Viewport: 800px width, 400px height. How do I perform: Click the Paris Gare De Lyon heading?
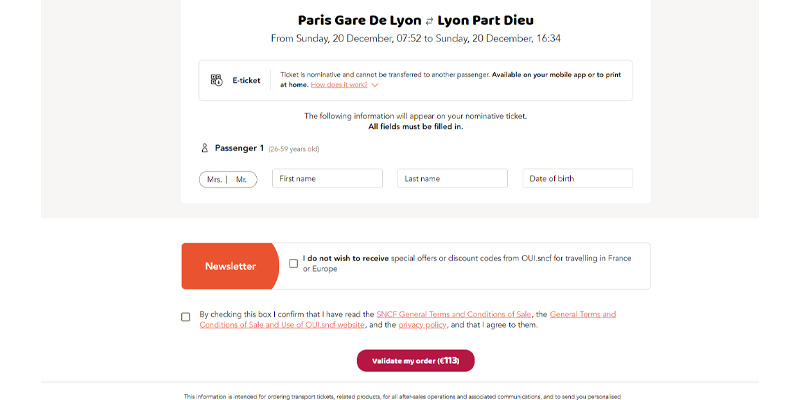tap(360, 20)
